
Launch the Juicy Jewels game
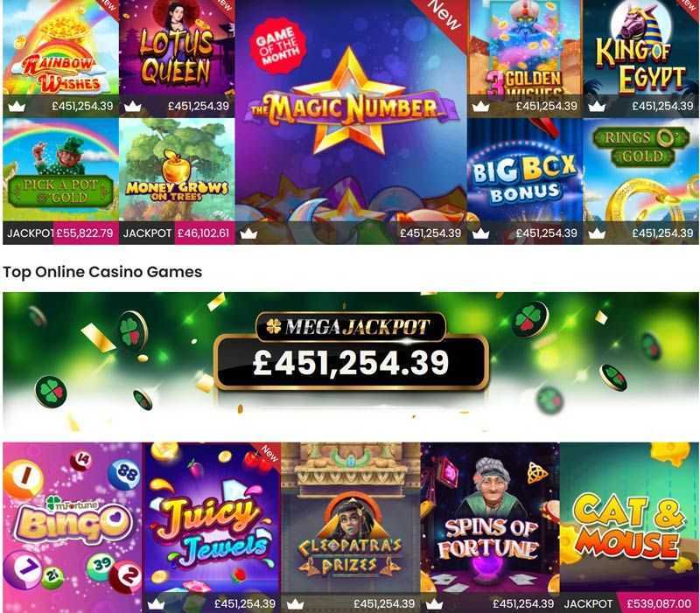click(212, 527)
